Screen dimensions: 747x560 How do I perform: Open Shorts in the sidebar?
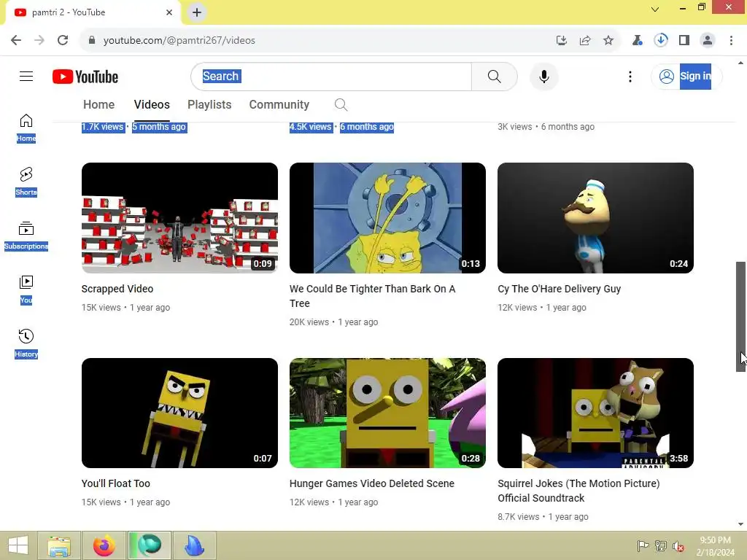tap(26, 182)
